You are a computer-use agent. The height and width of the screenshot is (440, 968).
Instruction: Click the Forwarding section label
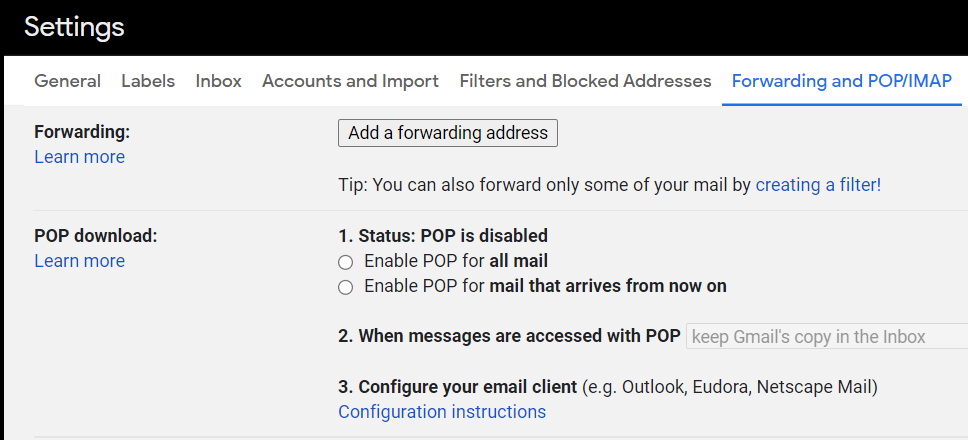click(x=82, y=132)
